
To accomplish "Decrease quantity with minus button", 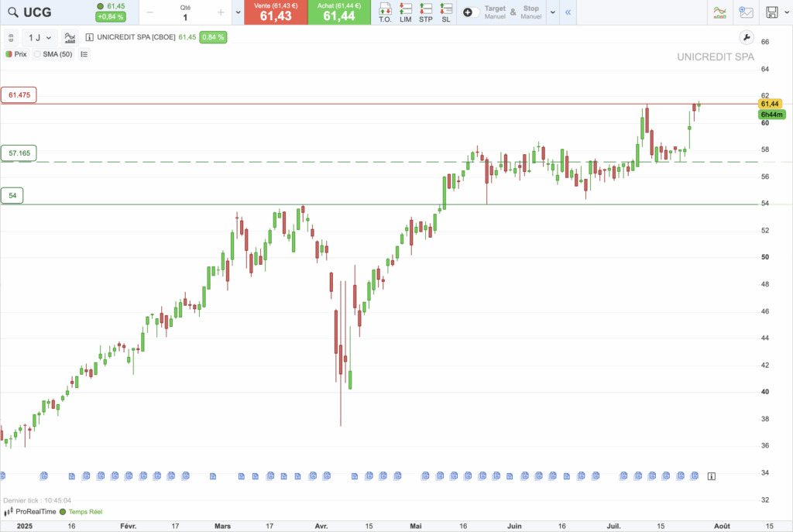I will pos(149,12).
